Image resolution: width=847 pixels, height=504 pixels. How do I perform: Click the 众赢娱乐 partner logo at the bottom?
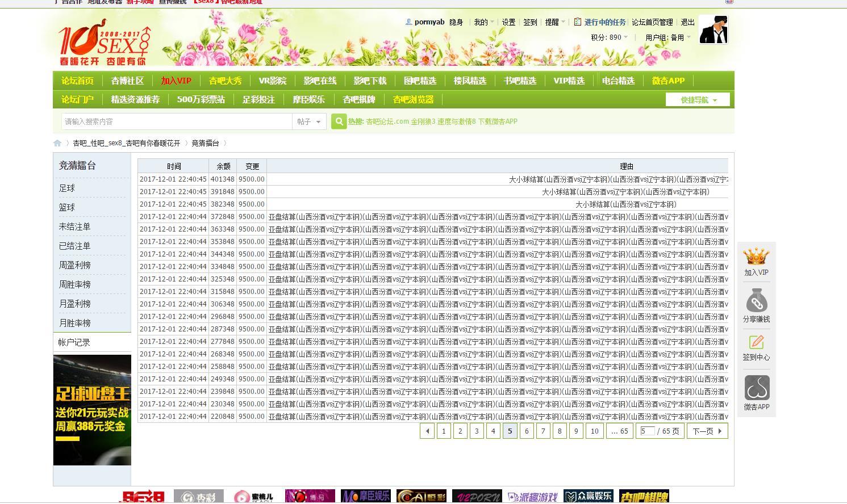(589, 497)
